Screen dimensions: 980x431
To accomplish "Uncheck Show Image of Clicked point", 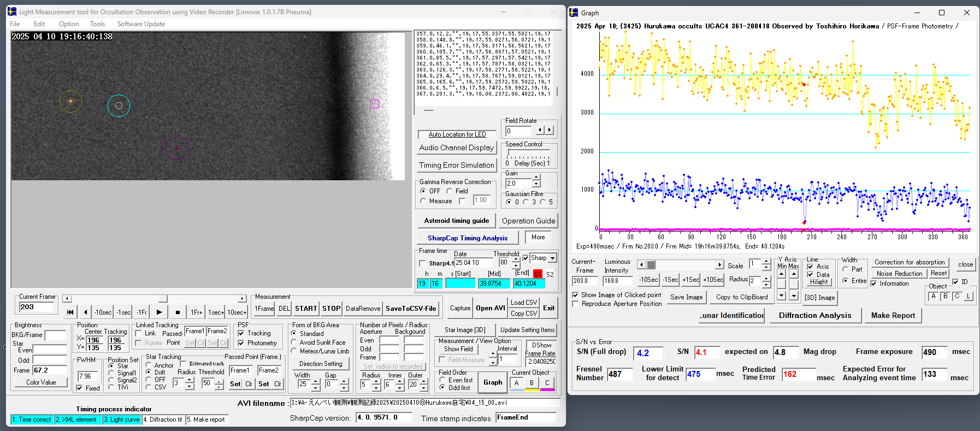I will coord(575,295).
